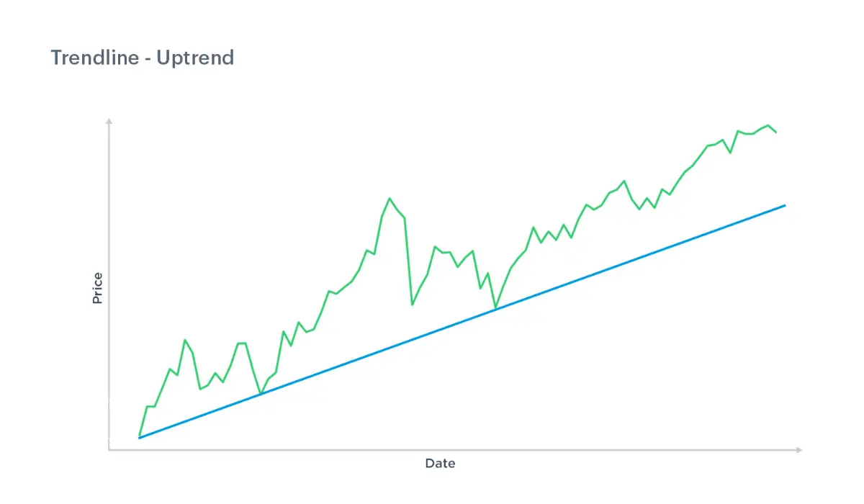Click the green price line's highest peak
Viewport: 864px width, 504px height.
point(768,125)
